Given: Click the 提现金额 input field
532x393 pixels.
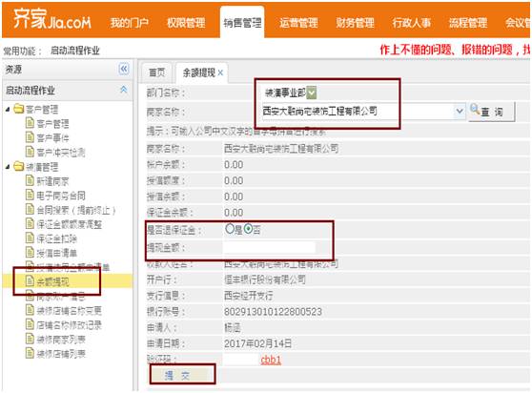Looking at the screenshot, I should click(x=270, y=248).
